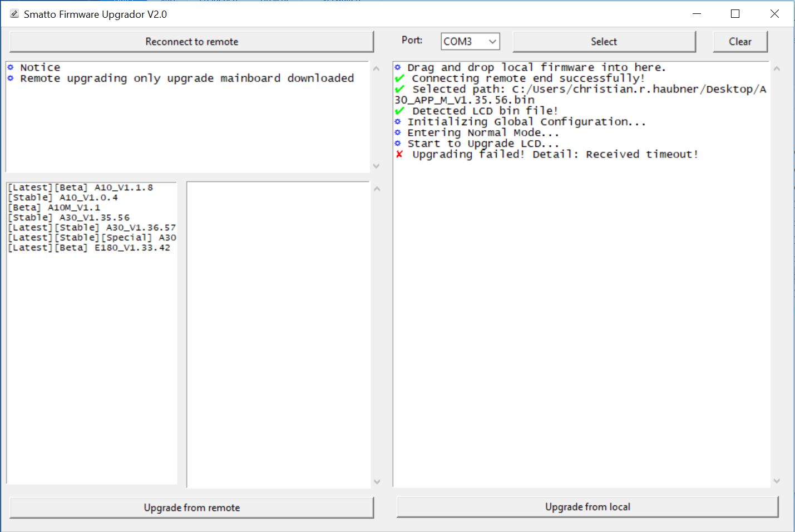
Task: Click scroll down arrow of firmware details panel
Action: pyautogui.click(x=377, y=481)
